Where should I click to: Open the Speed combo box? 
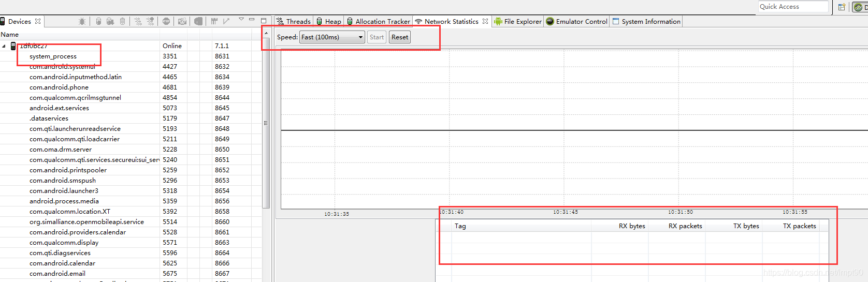(332, 37)
